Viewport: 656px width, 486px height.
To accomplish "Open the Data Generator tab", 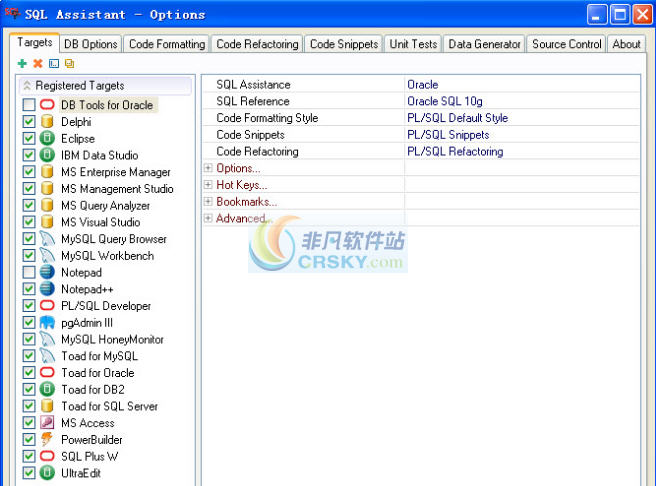I will click(x=484, y=44).
